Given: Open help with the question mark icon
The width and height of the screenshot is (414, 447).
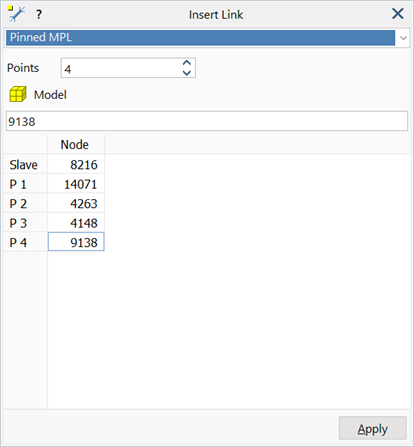Looking at the screenshot, I should click(x=39, y=14).
